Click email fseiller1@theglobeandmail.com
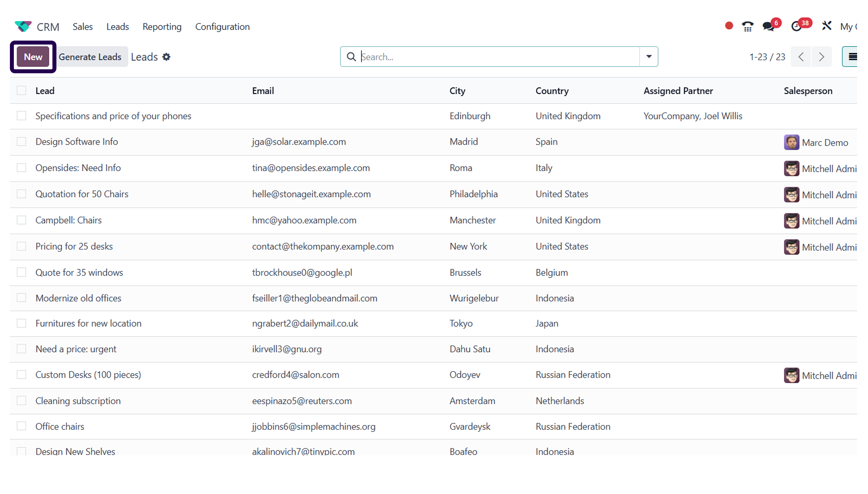868x494 pixels. 314,298
